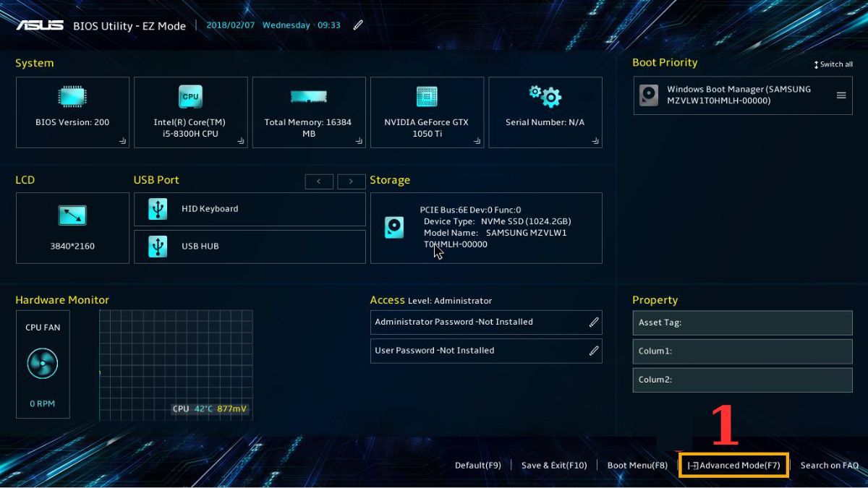Expand the BIOS Version 200 card corner arrow
Viewport: 868px width, 488px height.
(122, 142)
